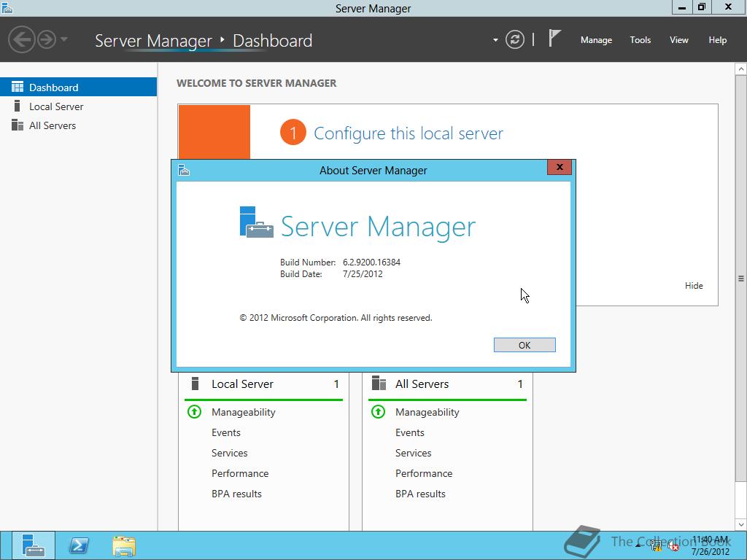Screen dimensions: 747x560
Task: Open Events in Local Server tile
Action: (x=226, y=432)
